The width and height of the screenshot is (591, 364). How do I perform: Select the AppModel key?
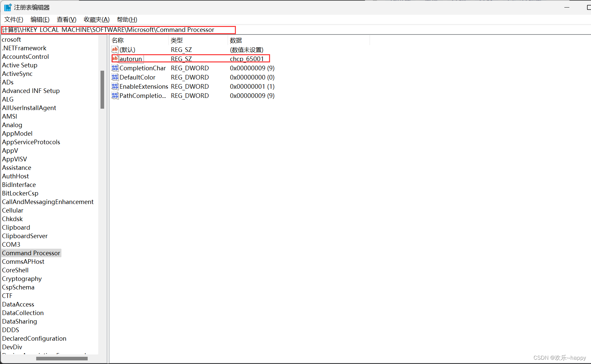point(17,133)
